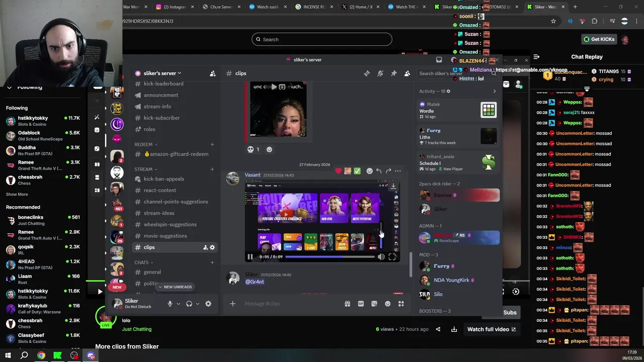Viewport: 644px width, 362px height.
Task: Seek on the Discord video progress bar
Action: pyautogui.click(x=330, y=257)
